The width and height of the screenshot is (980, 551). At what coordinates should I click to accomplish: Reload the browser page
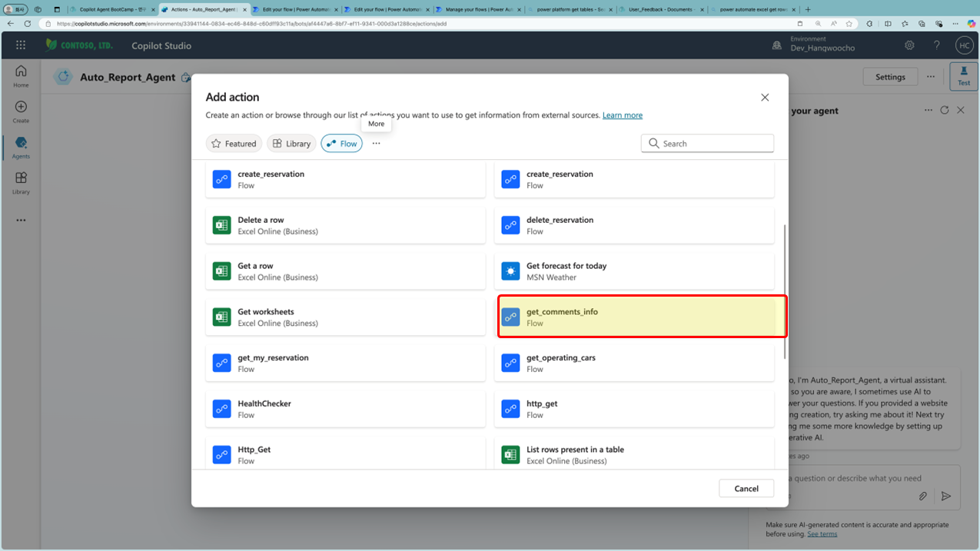pyautogui.click(x=28, y=24)
